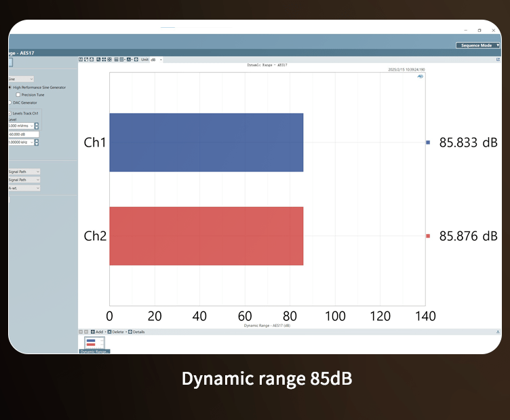
Task: Enable the Precision Tune checkbox
Action: click(18, 95)
